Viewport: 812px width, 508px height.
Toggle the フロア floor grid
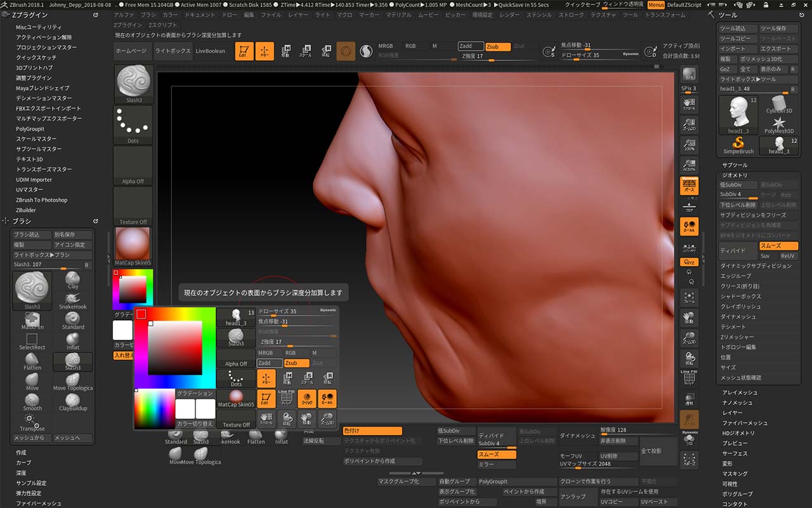[689, 206]
